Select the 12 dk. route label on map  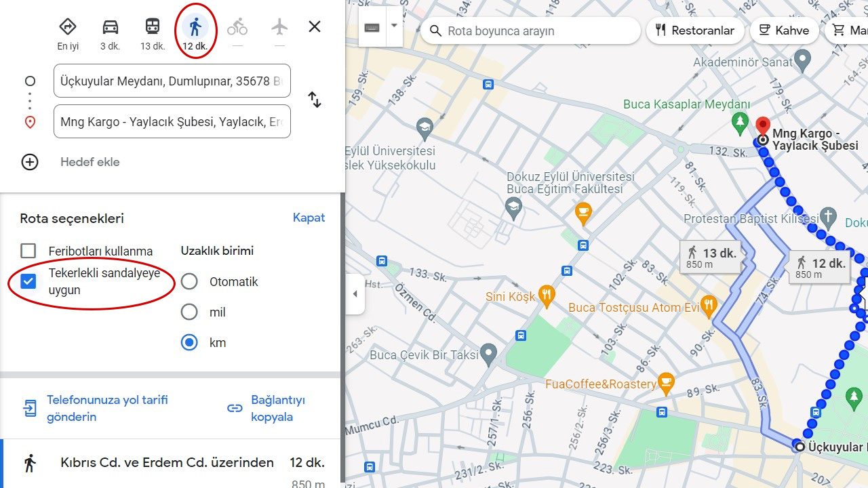(820, 267)
